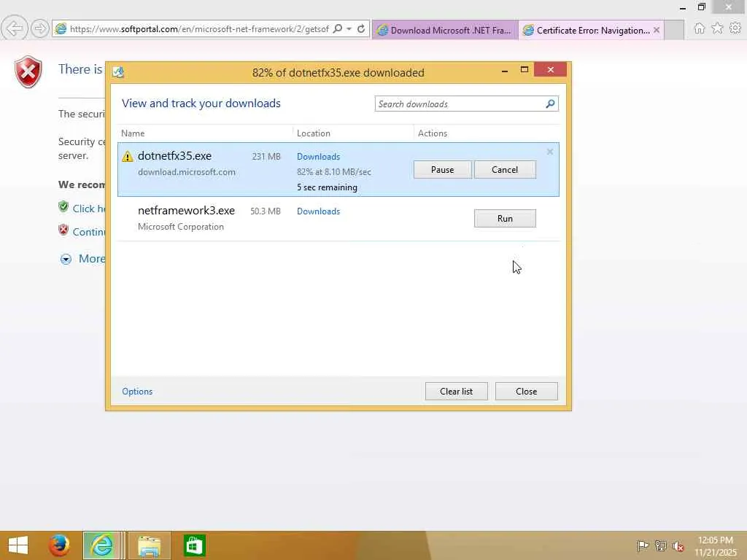The image size is (747, 560).
Task: Select the dotnetfx35.exe file name
Action: pos(174,156)
